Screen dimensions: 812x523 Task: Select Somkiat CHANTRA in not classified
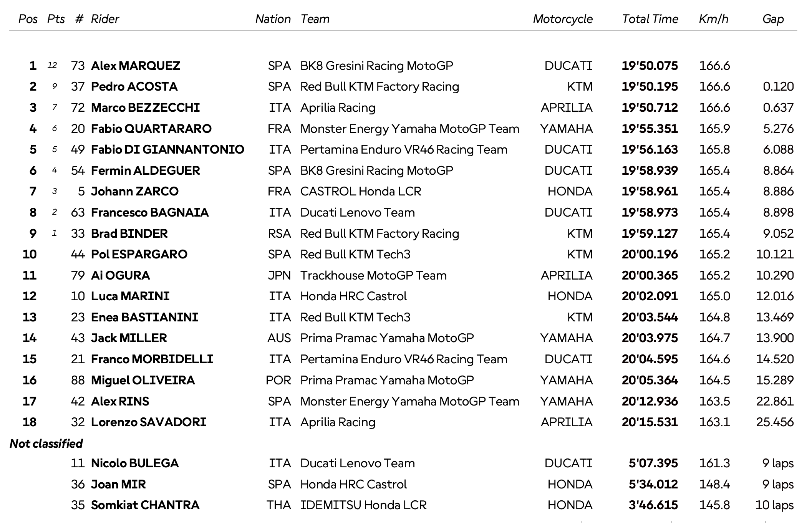pyautogui.click(x=145, y=505)
